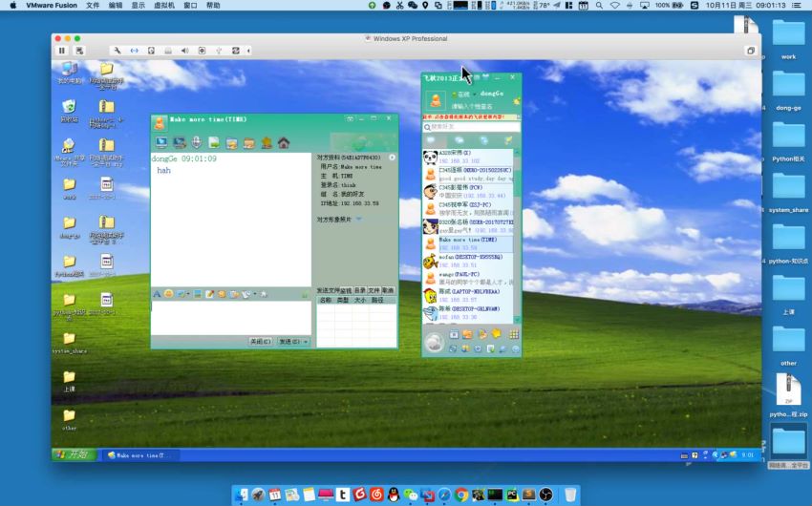Open dropdown arrow beside history clock icon
Screen dimensions: 812x506
(255, 294)
